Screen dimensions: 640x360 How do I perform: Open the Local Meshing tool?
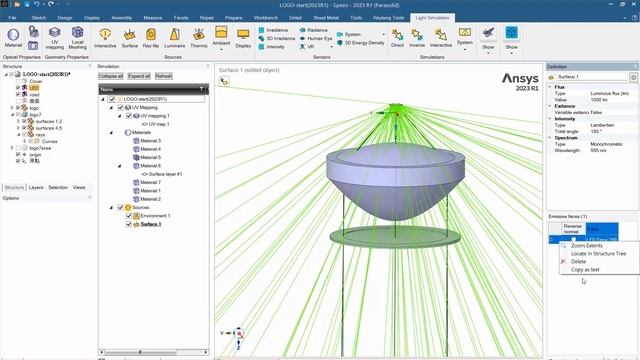click(78, 37)
